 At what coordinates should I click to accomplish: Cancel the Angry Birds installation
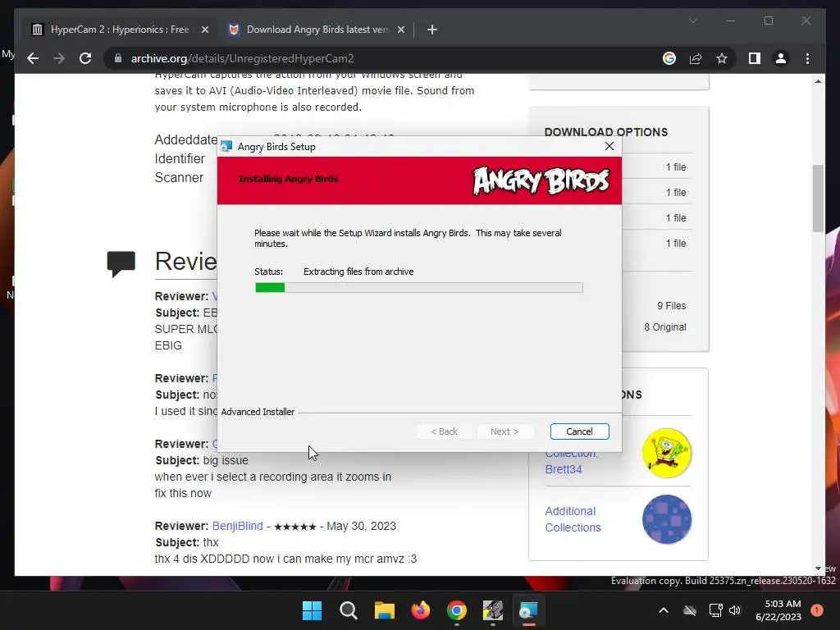(x=580, y=431)
